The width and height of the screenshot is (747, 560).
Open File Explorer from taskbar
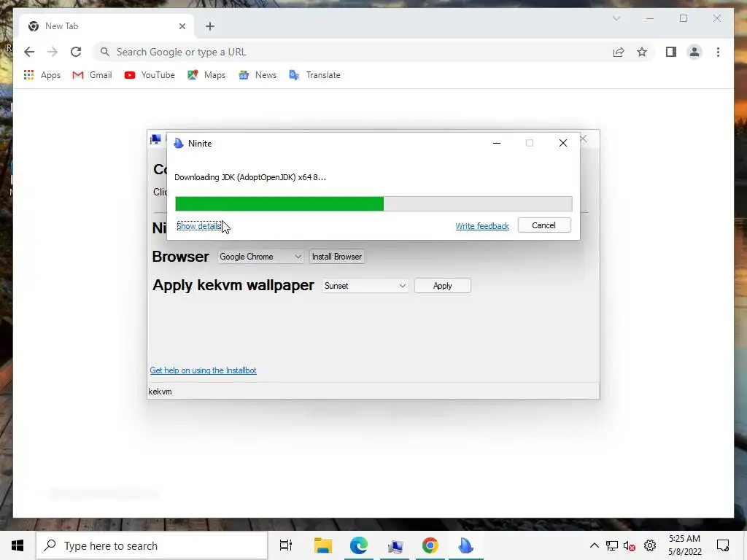[x=323, y=545]
